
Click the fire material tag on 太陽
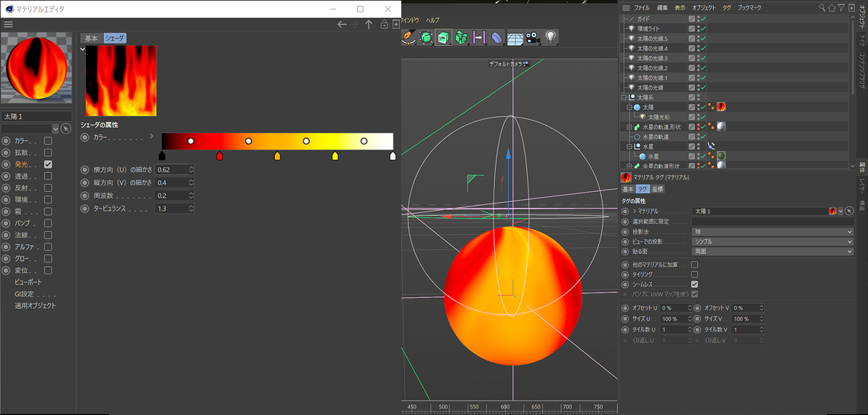pyautogui.click(x=721, y=107)
